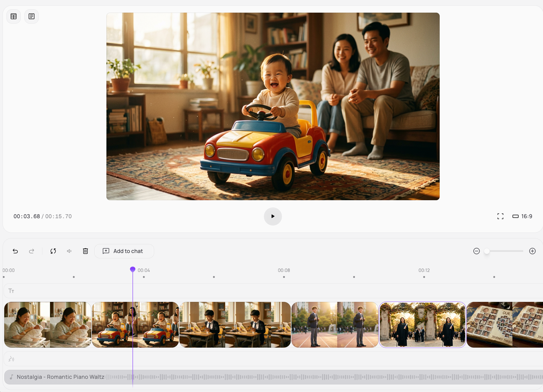This screenshot has width=543, height=392.
Task: Select the boy reading at desk clip
Action: point(235,325)
